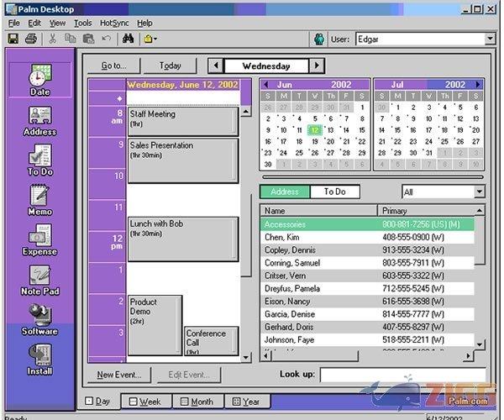Select the Lunch with Bob event
504x420 pixels.
183,239
